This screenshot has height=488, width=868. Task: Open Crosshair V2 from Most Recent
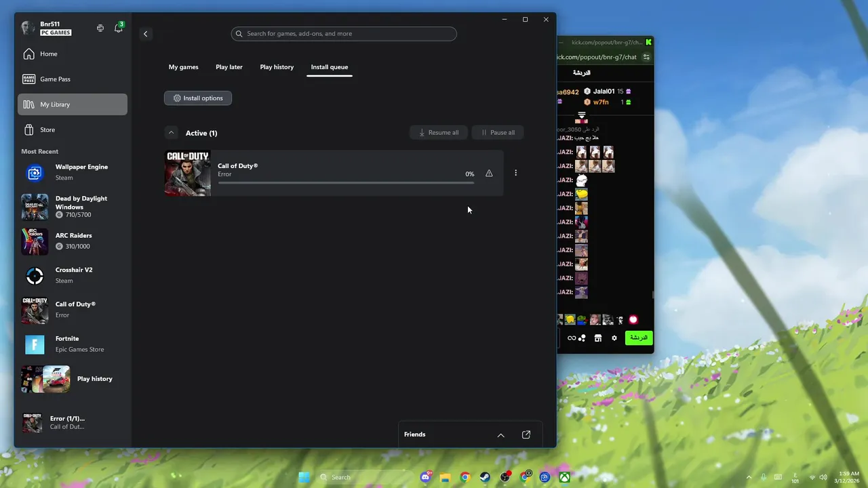pyautogui.click(x=73, y=275)
